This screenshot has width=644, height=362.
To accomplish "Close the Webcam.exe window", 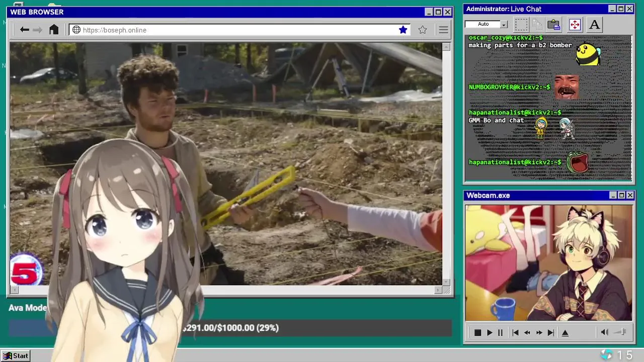I will (x=630, y=195).
